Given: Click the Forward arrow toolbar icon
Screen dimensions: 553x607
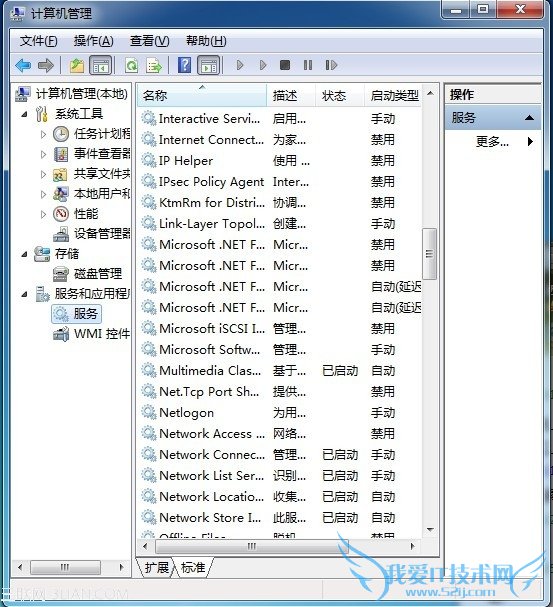Looking at the screenshot, I should pos(46,65).
